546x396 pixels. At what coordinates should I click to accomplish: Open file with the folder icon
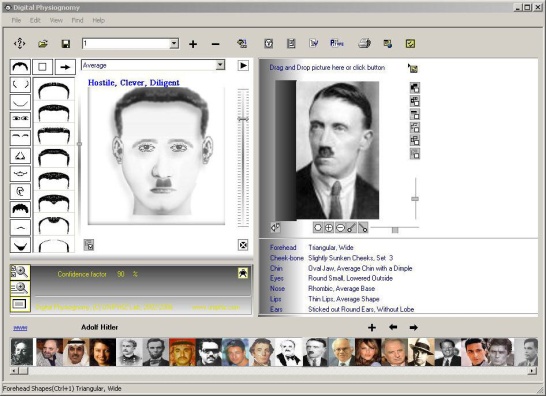[x=43, y=44]
